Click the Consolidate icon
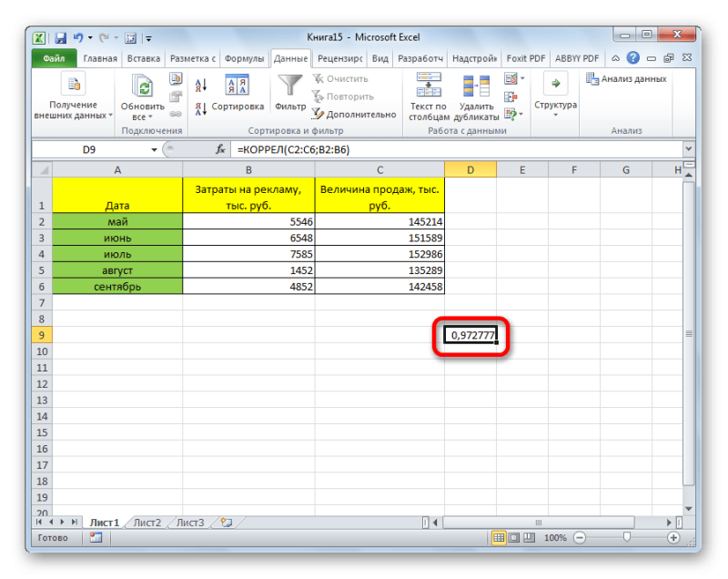728x579 pixels. pos(511,96)
